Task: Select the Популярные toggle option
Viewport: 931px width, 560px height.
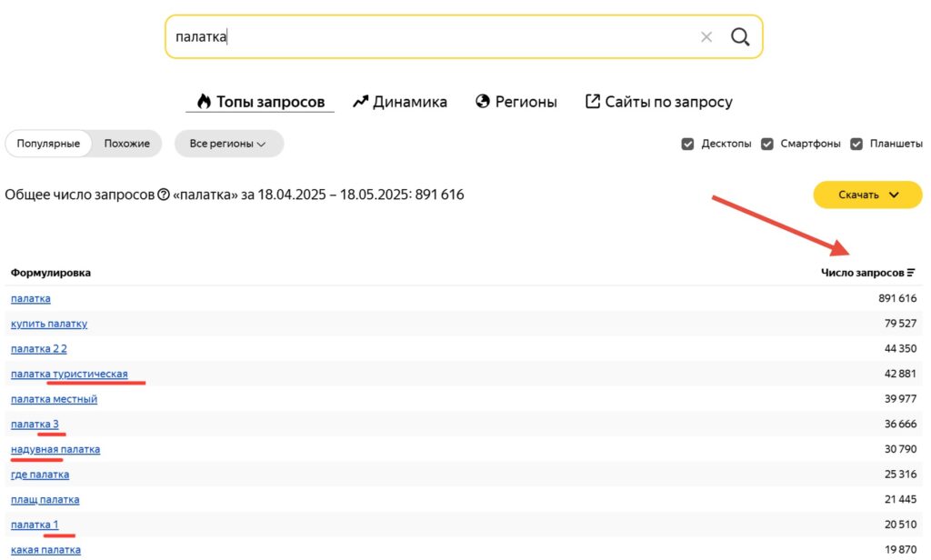Action: 48,144
